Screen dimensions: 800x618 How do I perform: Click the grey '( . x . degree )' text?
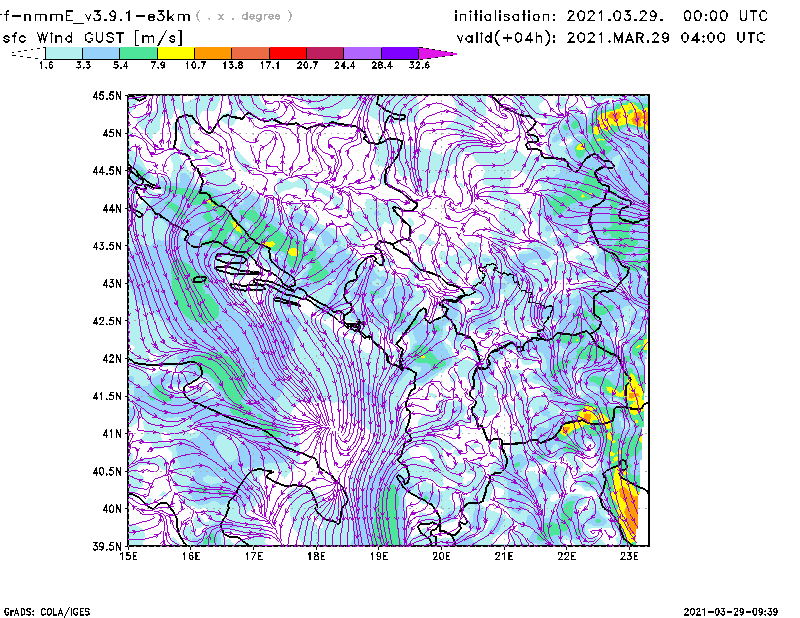tap(244, 16)
